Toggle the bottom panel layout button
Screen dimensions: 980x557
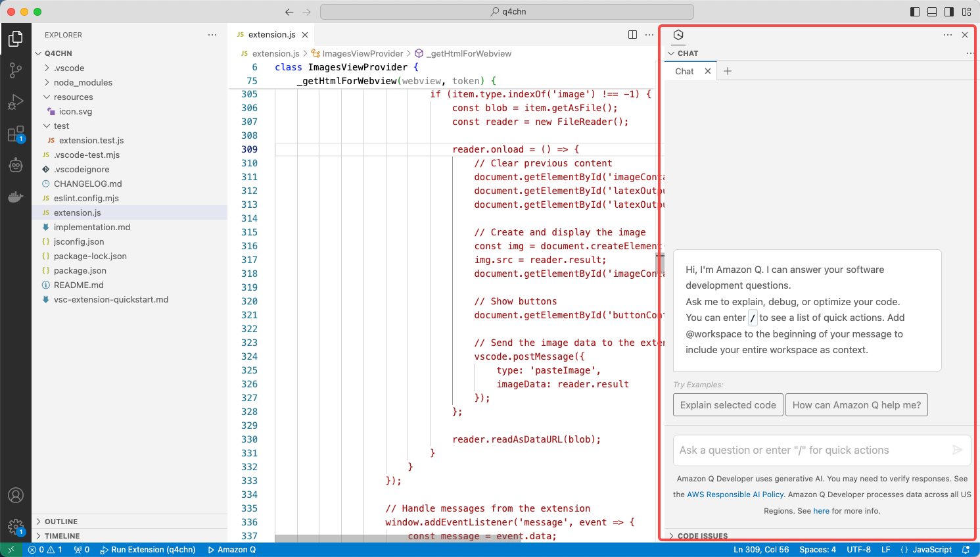(932, 12)
